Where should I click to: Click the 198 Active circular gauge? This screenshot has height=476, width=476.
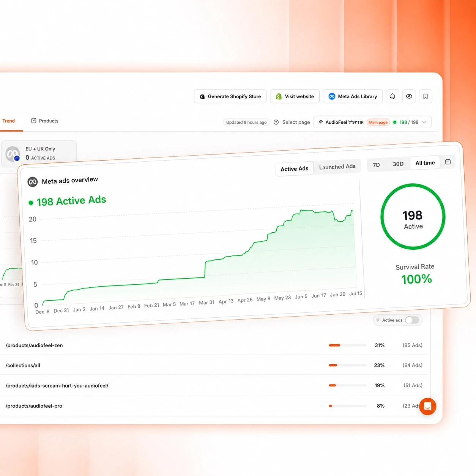coord(413,217)
